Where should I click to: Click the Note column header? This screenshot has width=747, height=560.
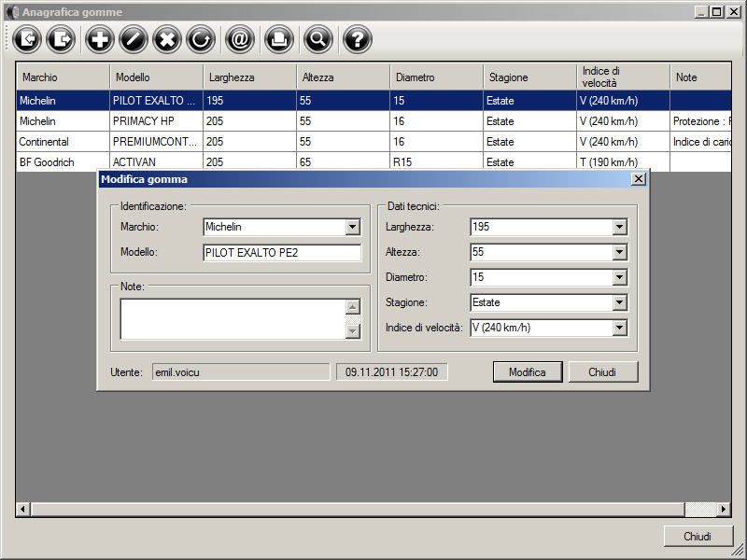[700, 77]
